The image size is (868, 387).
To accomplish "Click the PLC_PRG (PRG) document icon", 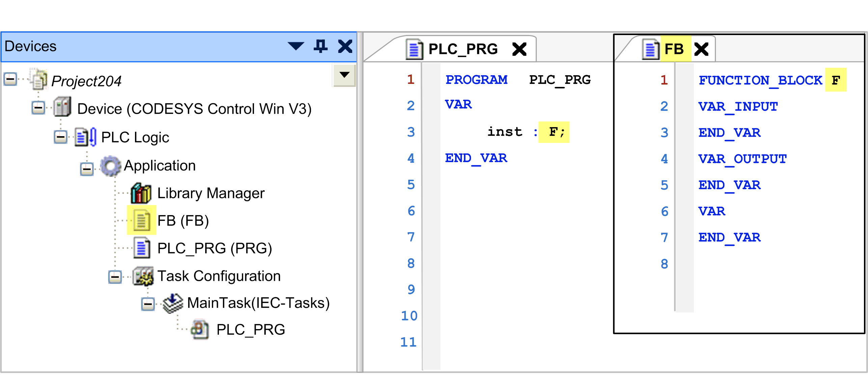I will [x=142, y=248].
